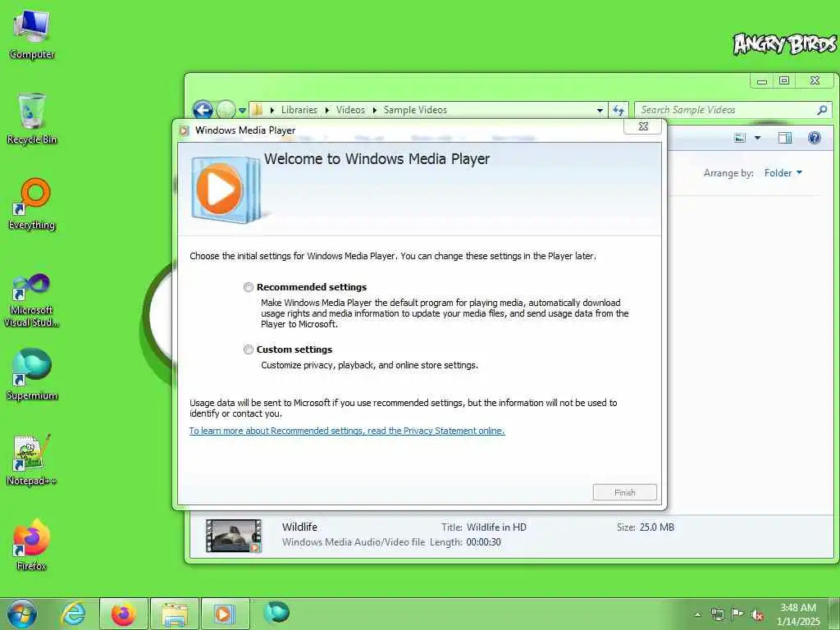Click Videos in the address breadcrumb

[350, 110]
